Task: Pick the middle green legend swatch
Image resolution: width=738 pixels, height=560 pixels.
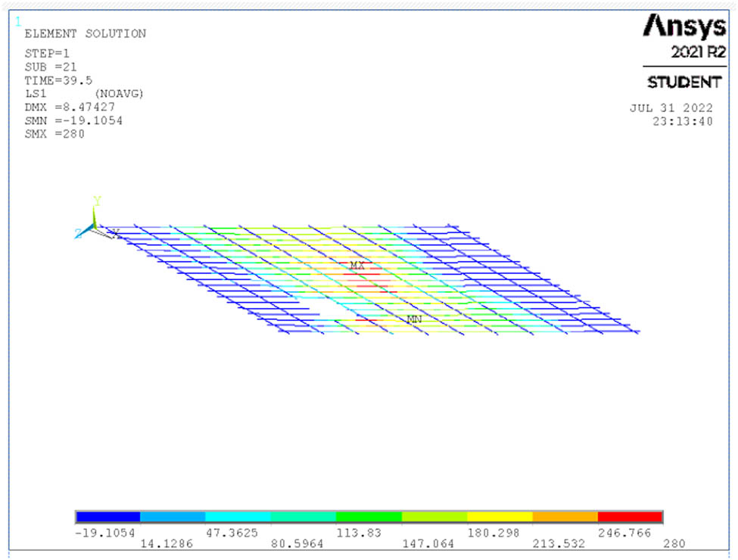Action: pos(369,517)
